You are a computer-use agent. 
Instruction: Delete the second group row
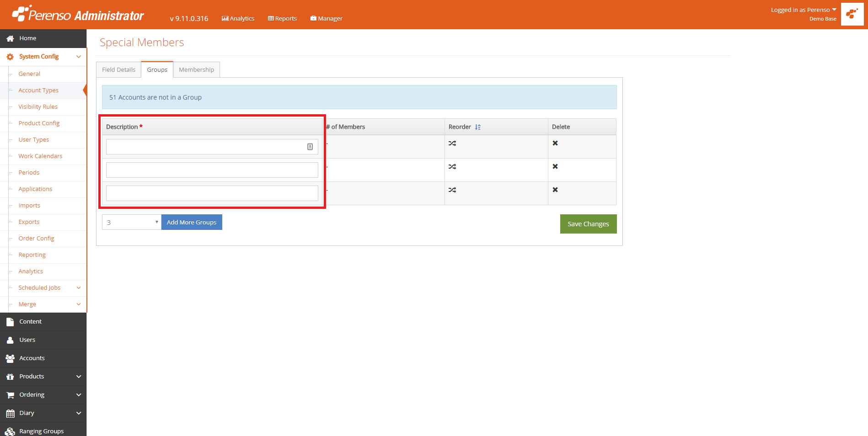click(555, 166)
